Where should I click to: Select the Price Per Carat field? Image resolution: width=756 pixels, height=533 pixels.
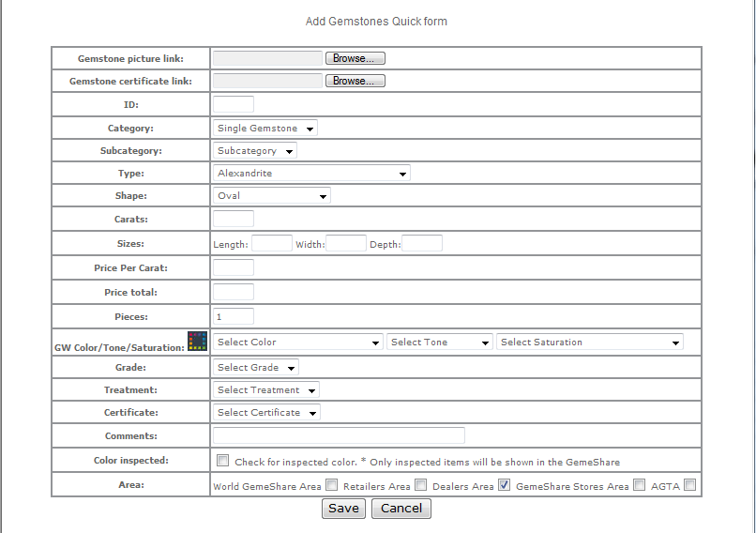[234, 267]
